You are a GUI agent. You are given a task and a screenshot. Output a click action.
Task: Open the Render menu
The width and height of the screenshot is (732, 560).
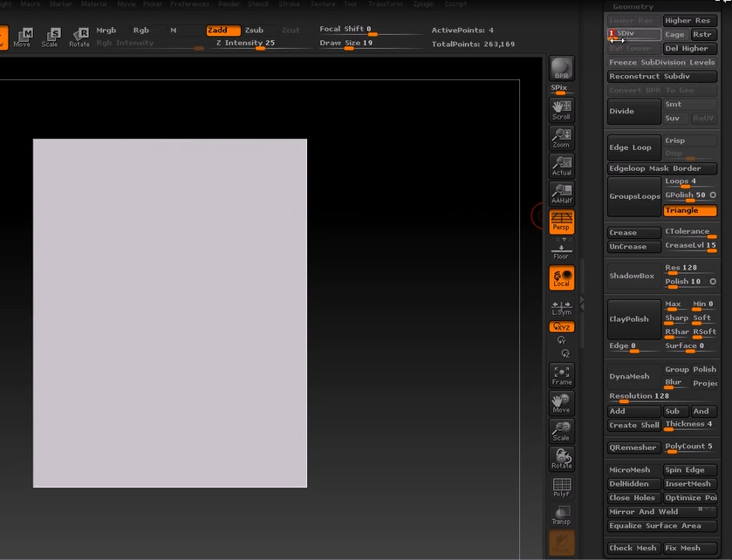click(229, 3)
